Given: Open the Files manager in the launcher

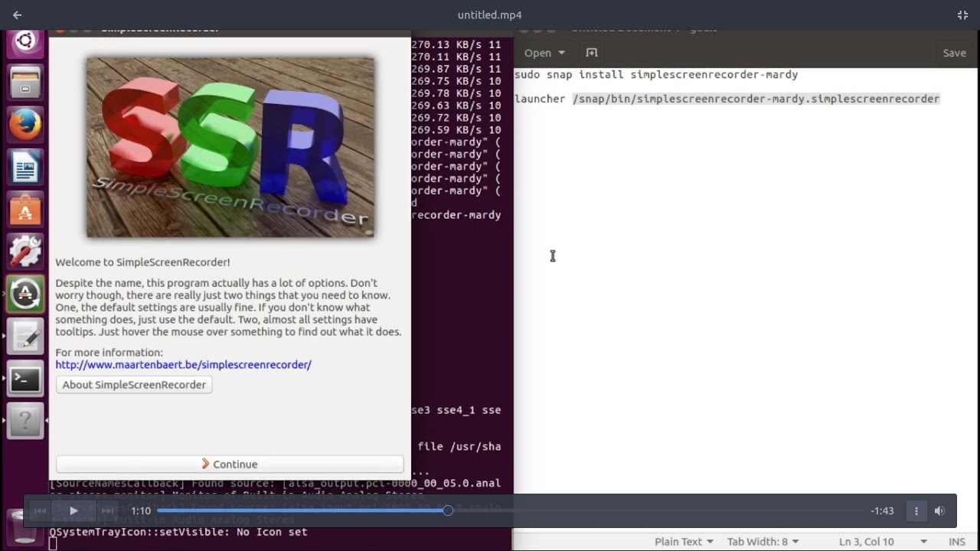Looking at the screenshot, I should tap(25, 82).
